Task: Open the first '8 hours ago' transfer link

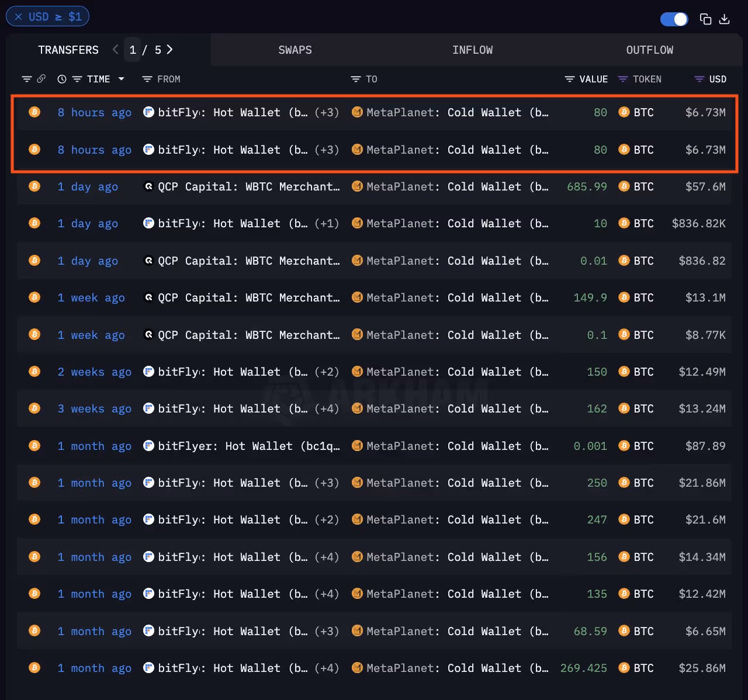Action: [x=94, y=112]
